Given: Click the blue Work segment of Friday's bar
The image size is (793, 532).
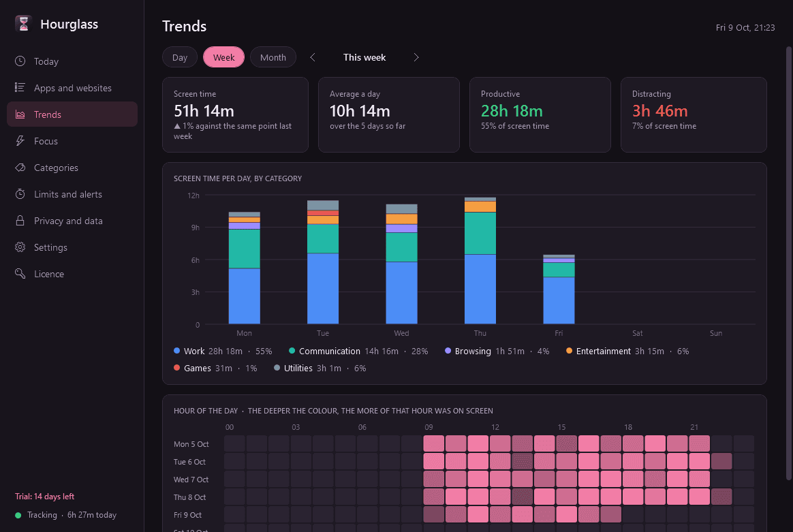Looking at the screenshot, I should click(x=559, y=300).
